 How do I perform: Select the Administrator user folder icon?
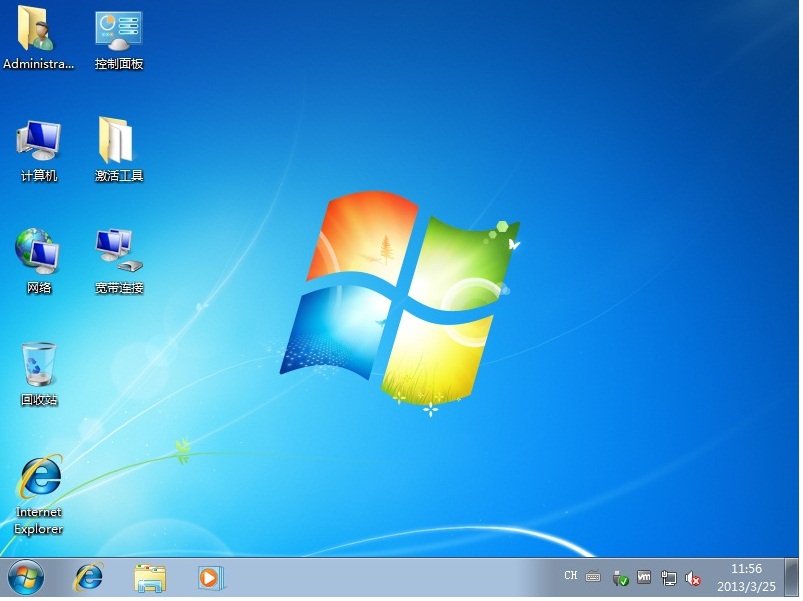pyautogui.click(x=36, y=30)
